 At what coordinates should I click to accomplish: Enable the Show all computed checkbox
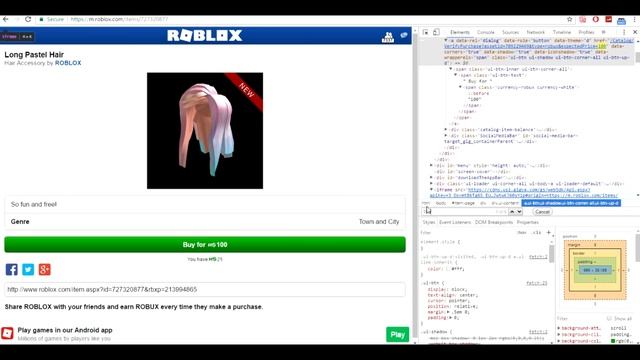(x=609, y=318)
